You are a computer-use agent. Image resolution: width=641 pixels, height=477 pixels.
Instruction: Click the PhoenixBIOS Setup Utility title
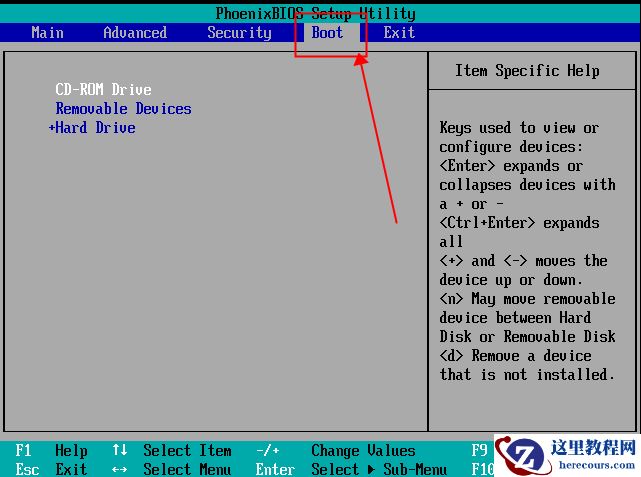[x=315, y=13]
